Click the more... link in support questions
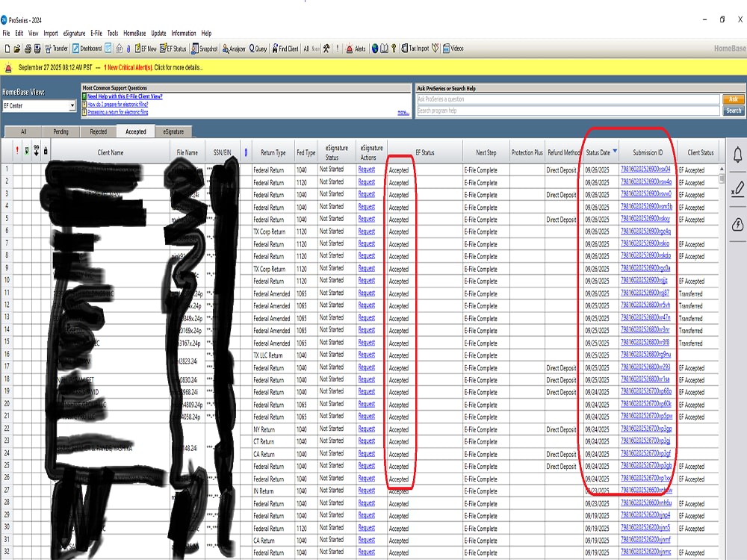Screen dimensions: 747x560 click(x=403, y=113)
